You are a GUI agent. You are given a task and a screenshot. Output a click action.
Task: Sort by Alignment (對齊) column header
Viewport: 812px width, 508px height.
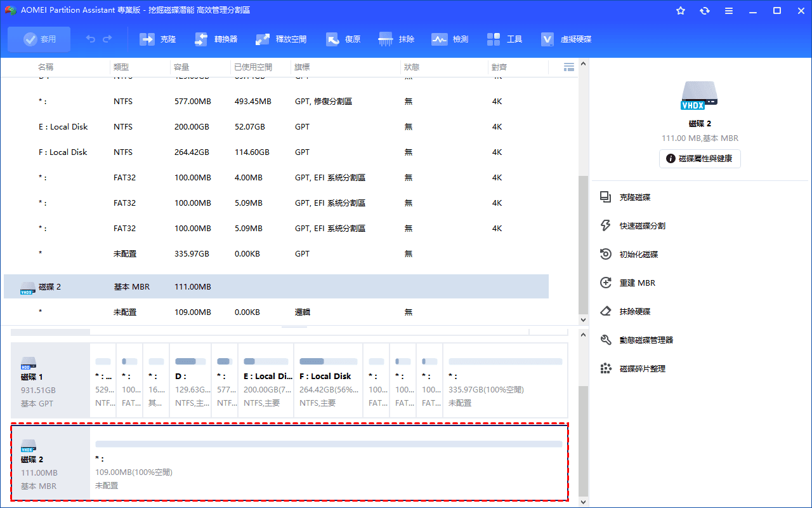point(499,67)
